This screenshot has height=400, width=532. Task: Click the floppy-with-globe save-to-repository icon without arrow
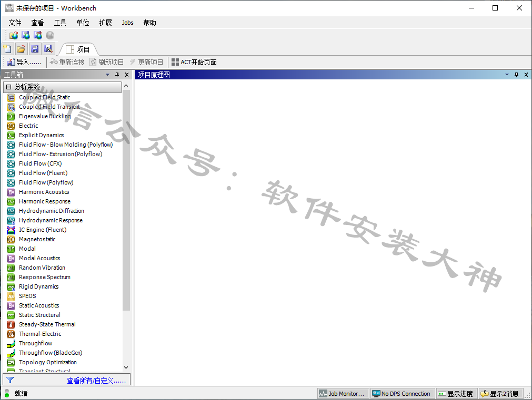point(26,35)
